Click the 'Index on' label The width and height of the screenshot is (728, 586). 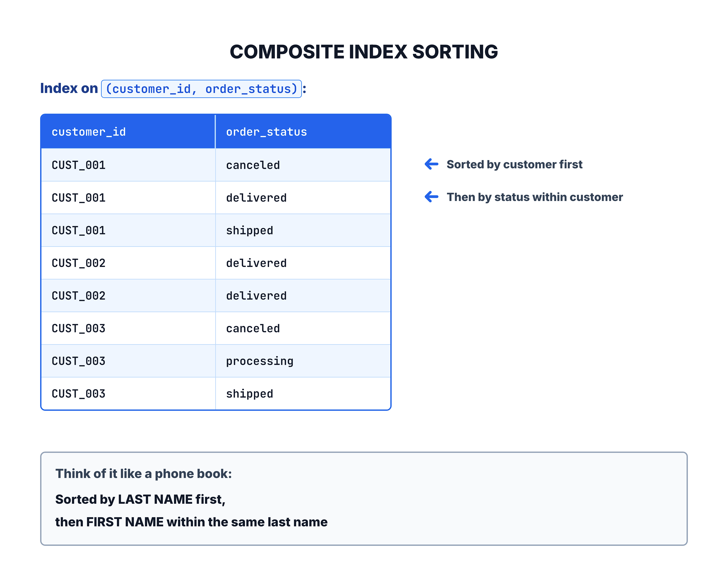(x=69, y=89)
